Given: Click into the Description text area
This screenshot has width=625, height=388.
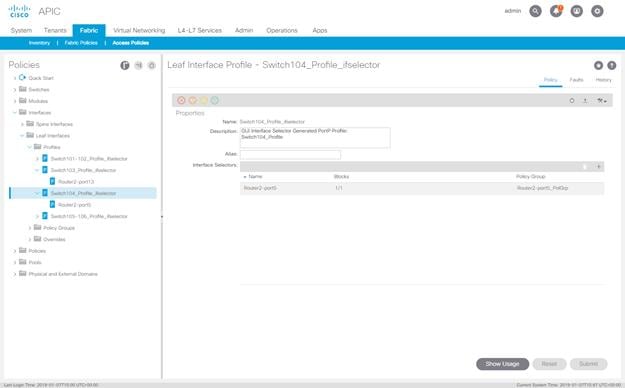Looking at the screenshot, I should (x=315, y=138).
